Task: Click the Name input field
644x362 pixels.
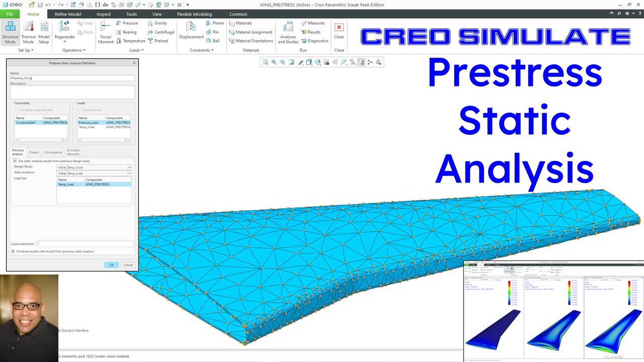Action: tap(72, 78)
